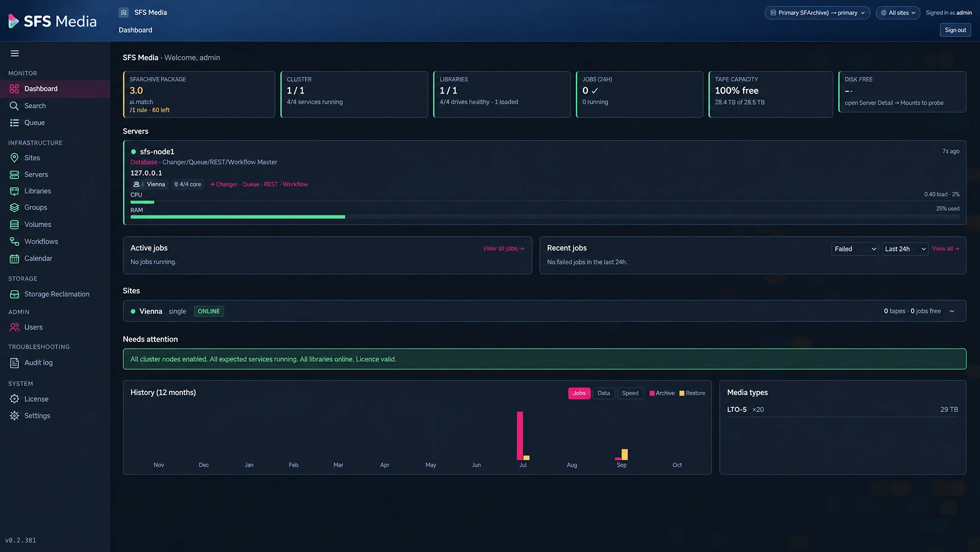Click the Dashboard grid icon
The height and width of the screenshot is (552, 980).
click(14, 89)
